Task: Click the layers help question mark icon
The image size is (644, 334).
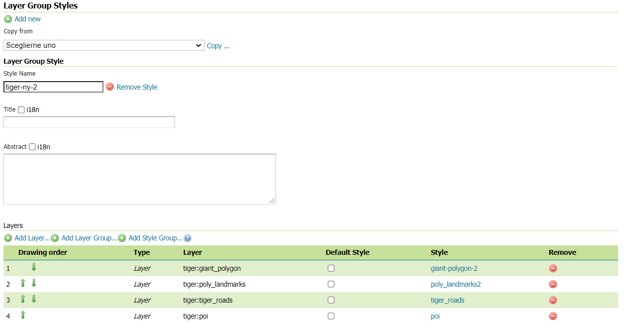Action: pyautogui.click(x=187, y=238)
